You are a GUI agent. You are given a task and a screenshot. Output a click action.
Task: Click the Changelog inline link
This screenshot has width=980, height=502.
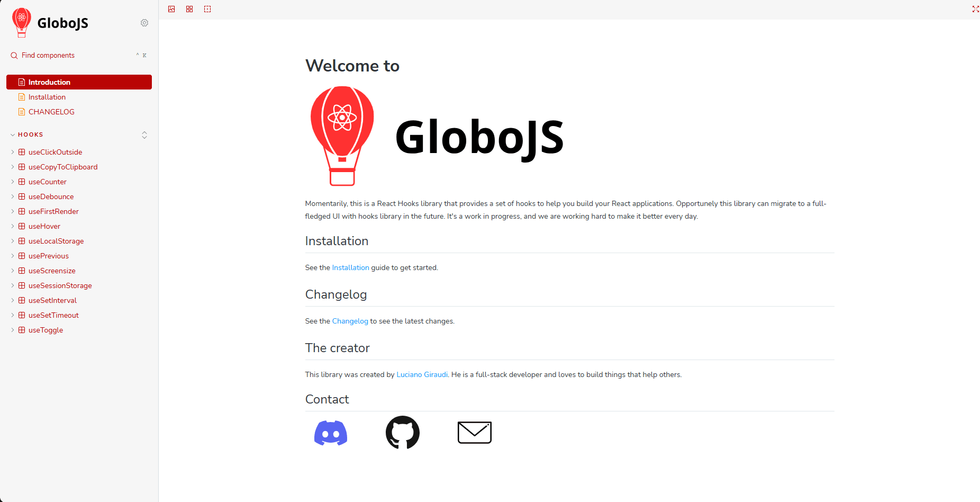pos(350,321)
